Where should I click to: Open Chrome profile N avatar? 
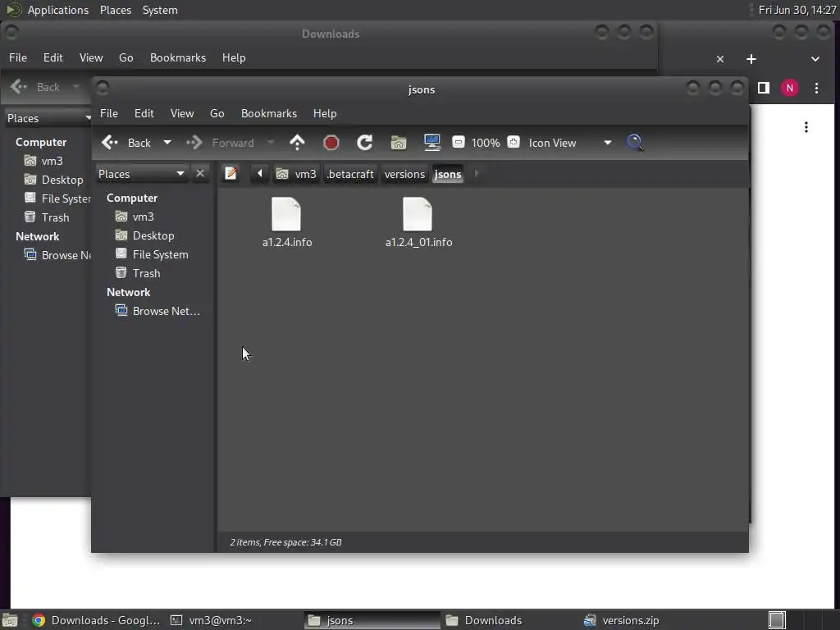tap(790, 88)
